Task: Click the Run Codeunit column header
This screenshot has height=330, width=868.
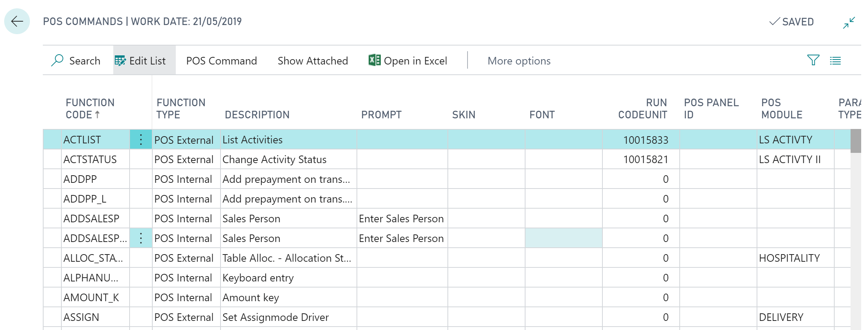Action: point(643,108)
